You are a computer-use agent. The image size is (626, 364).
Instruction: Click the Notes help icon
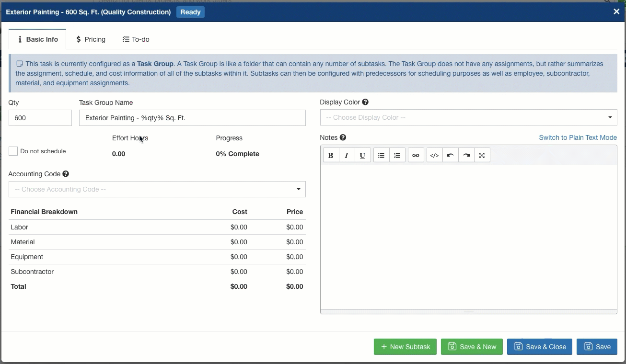coord(343,137)
